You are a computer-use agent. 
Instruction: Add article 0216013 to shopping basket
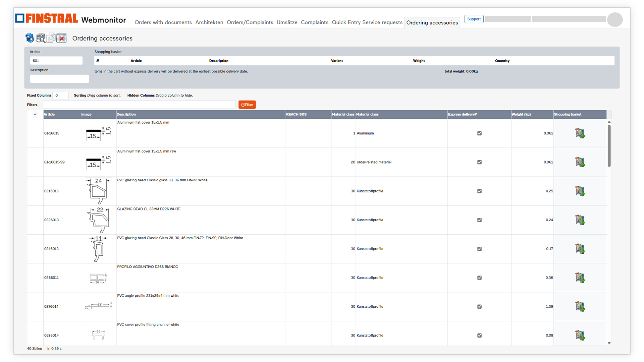pyautogui.click(x=580, y=191)
